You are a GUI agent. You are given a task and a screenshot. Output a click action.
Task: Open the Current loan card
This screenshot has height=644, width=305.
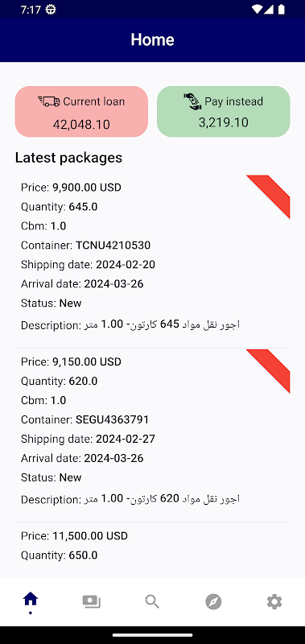pos(81,111)
